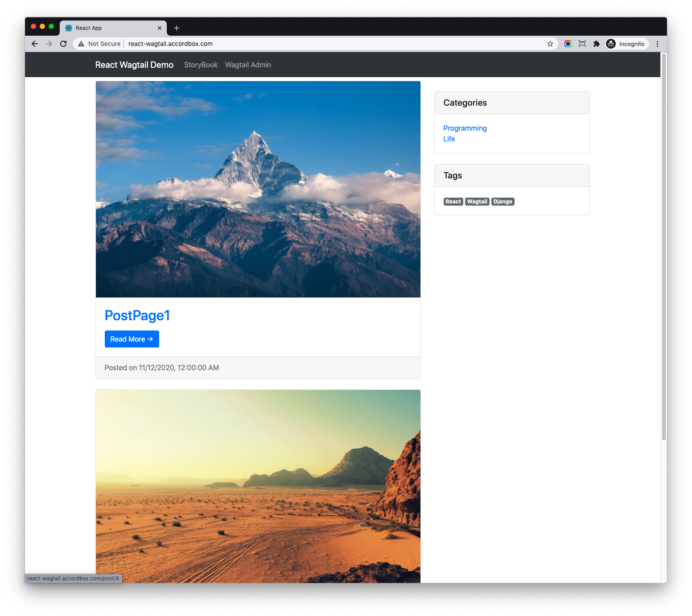This screenshot has width=692, height=616.
Task: Filter posts by the React tag
Action: tap(453, 202)
